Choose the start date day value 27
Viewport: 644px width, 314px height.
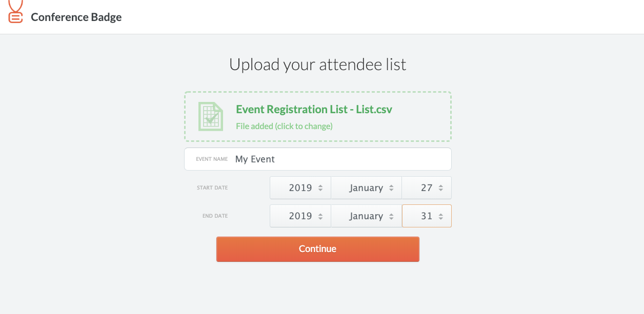tap(427, 188)
